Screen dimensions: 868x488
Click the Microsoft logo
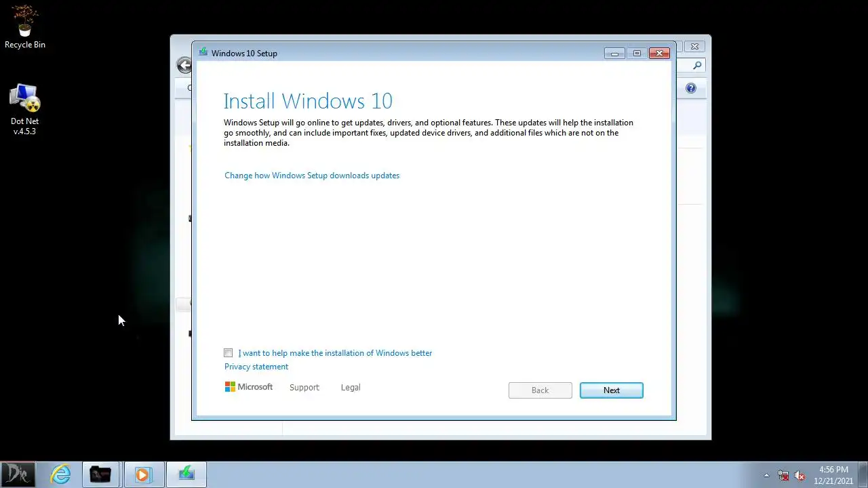coord(249,387)
